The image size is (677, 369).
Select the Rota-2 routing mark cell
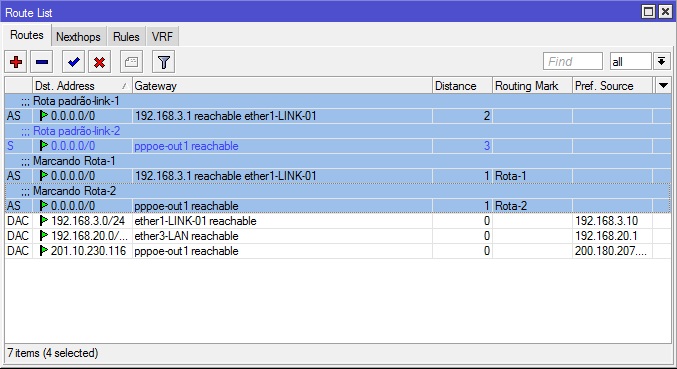click(x=532, y=206)
